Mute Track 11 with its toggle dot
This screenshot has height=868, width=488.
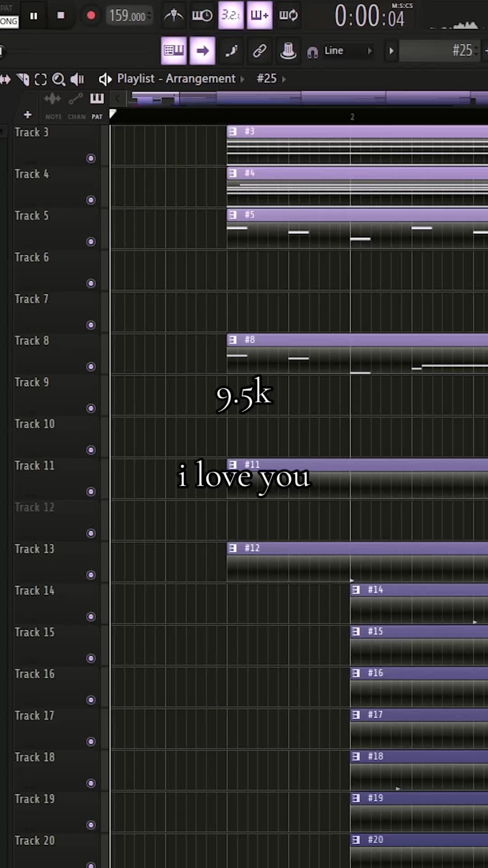pyautogui.click(x=91, y=492)
